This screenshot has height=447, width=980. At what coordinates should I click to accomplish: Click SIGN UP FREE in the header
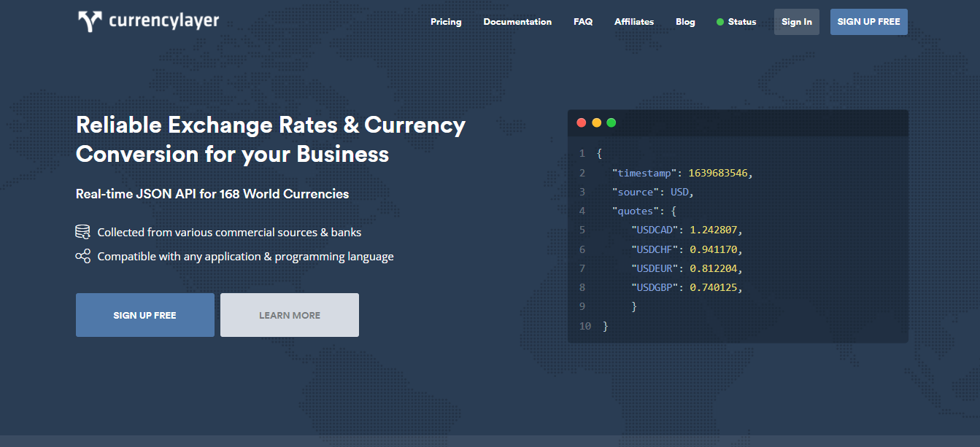pyautogui.click(x=868, y=22)
